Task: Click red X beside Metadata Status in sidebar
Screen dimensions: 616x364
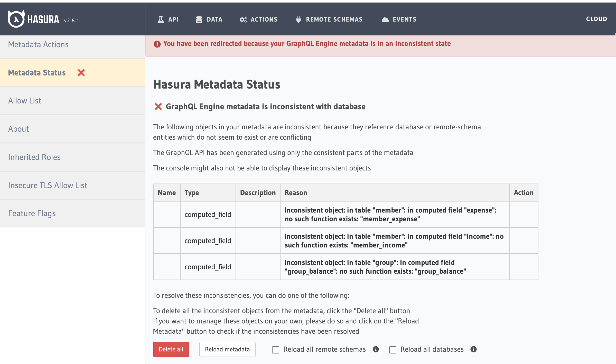Action: click(x=81, y=73)
